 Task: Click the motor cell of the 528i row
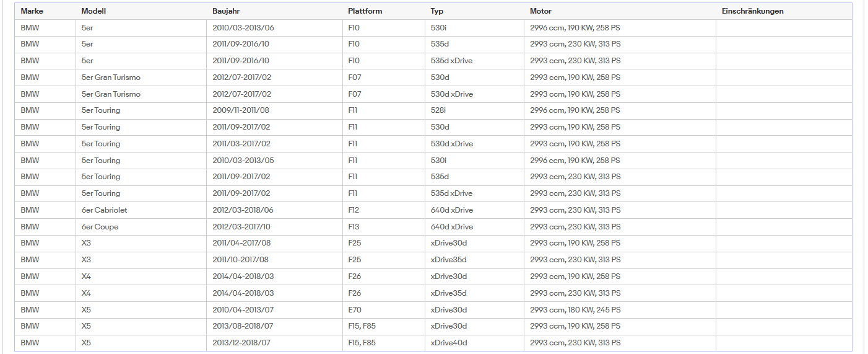coord(620,110)
